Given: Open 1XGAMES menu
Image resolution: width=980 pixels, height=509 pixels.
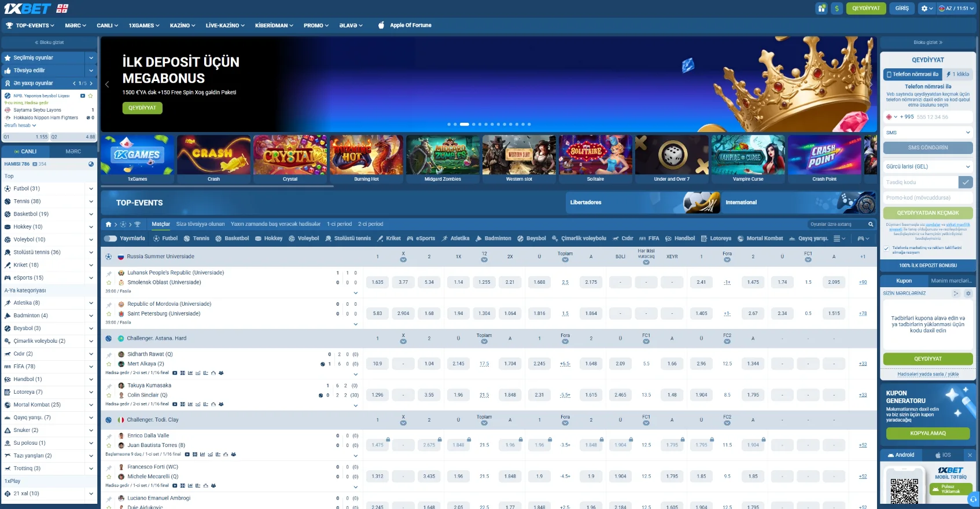Looking at the screenshot, I should pyautogui.click(x=144, y=25).
